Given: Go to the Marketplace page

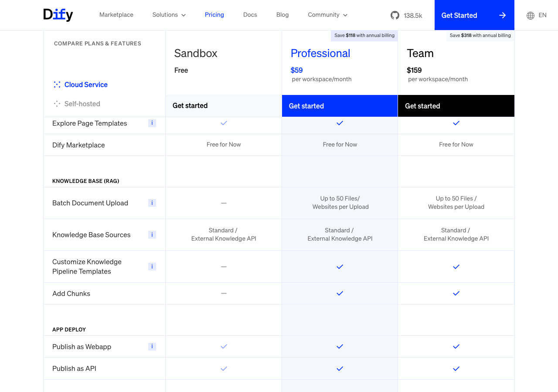Looking at the screenshot, I should [x=116, y=15].
